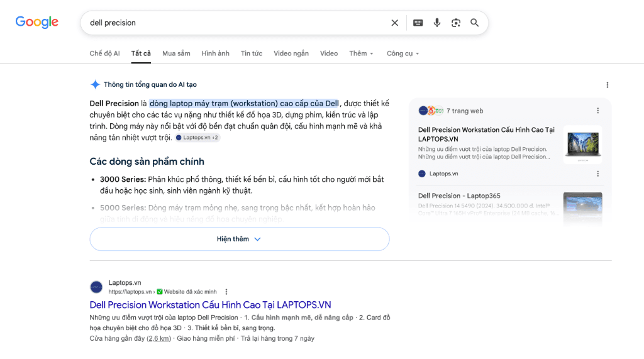644x359 pixels.
Task: Click the green verified checkmark badge
Action: pyautogui.click(x=160, y=292)
